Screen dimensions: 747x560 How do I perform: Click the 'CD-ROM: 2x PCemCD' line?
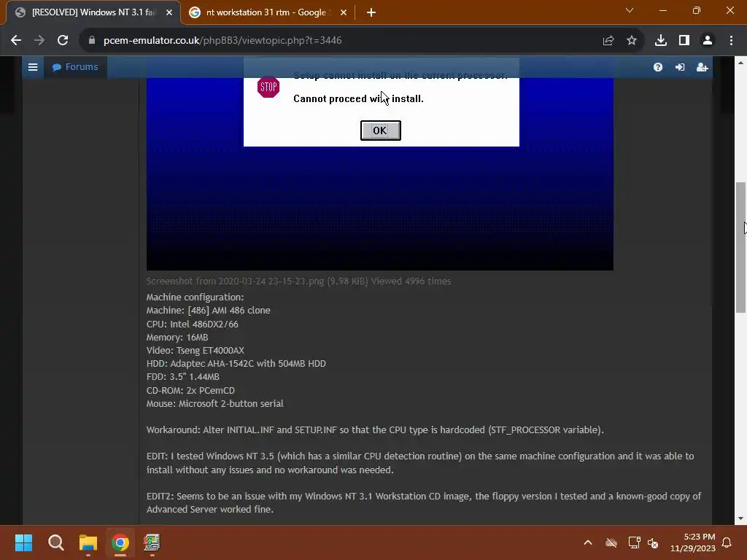[190, 391]
